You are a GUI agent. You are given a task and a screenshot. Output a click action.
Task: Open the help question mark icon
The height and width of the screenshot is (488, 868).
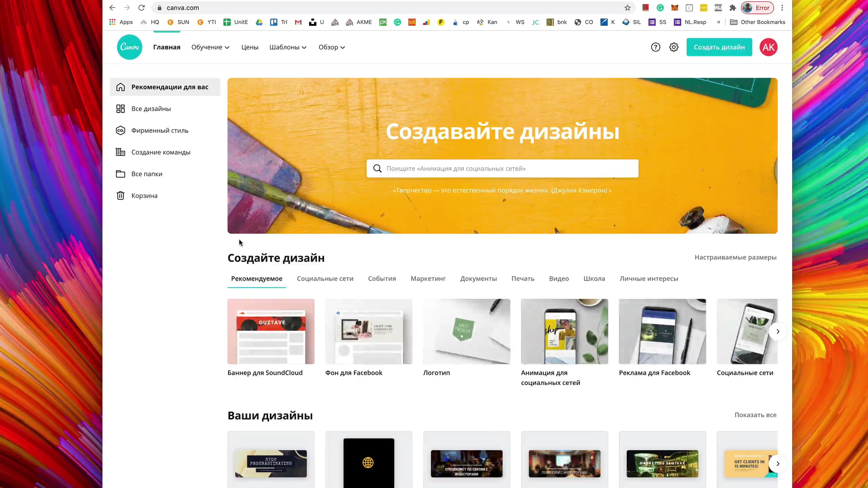[x=655, y=47]
